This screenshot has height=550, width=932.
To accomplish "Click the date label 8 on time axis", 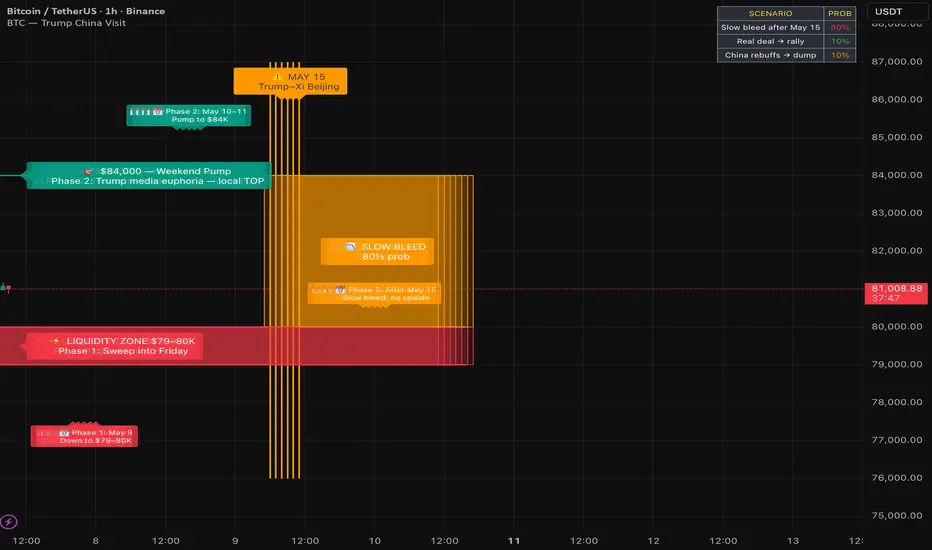I will coord(96,540).
